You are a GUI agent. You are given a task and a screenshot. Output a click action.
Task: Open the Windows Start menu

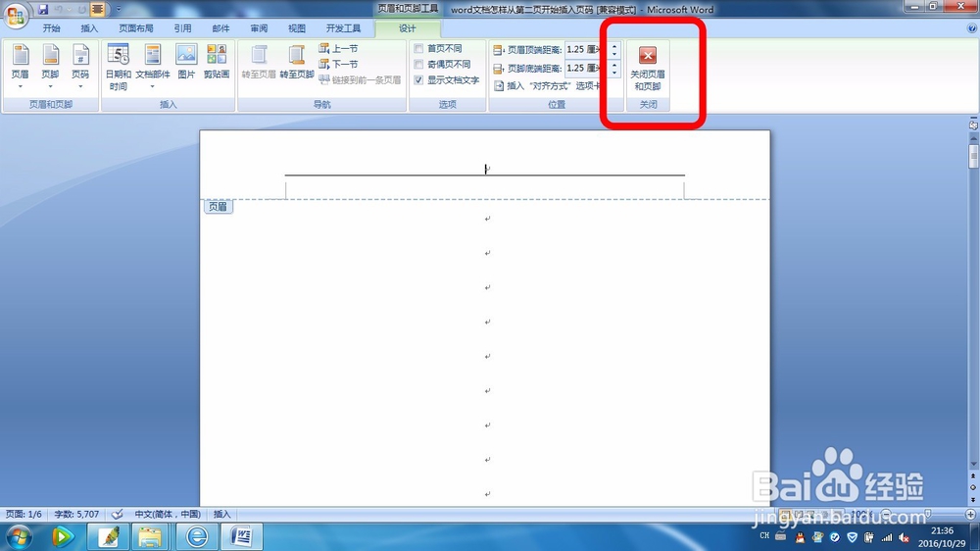[18, 537]
